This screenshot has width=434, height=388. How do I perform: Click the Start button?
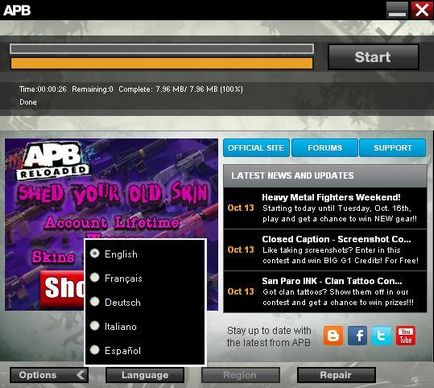tap(373, 57)
